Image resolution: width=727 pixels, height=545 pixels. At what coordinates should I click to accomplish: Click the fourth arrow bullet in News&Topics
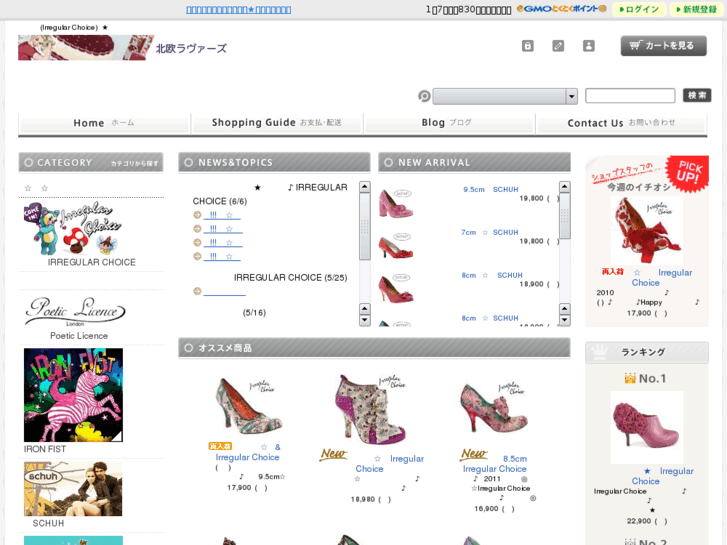pyautogui.click(x=197, y=256)
